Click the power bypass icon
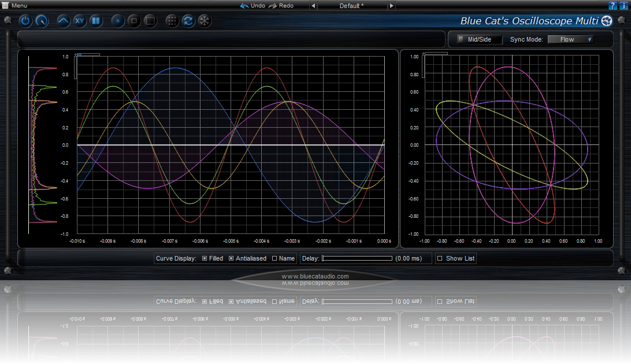This screenshot has width=631, height=364. (x=25, y=21)
